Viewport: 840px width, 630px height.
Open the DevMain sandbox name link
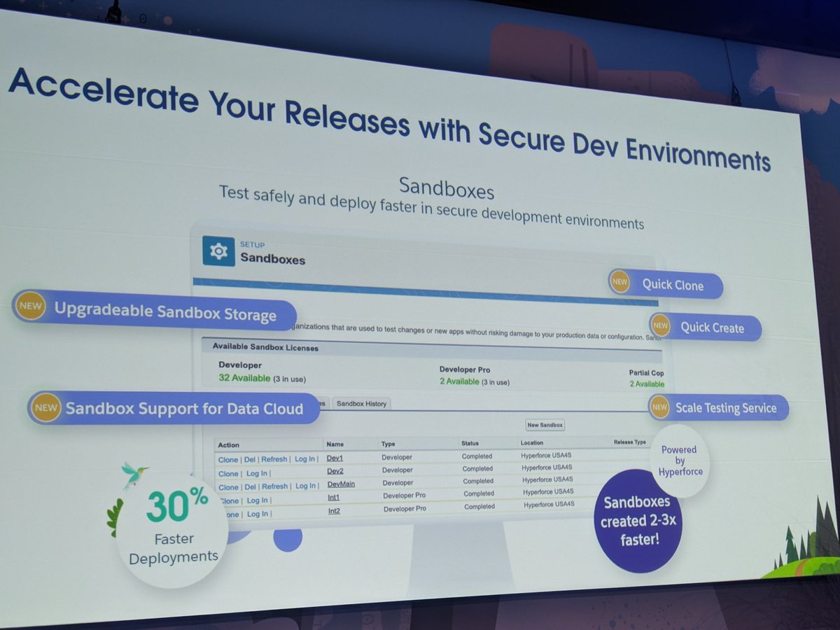click(341, 484)
